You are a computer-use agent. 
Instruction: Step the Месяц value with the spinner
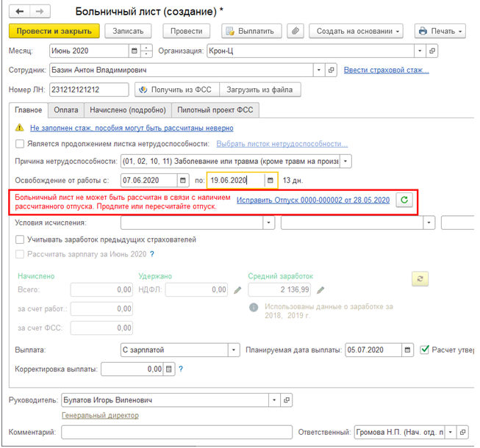146,51
